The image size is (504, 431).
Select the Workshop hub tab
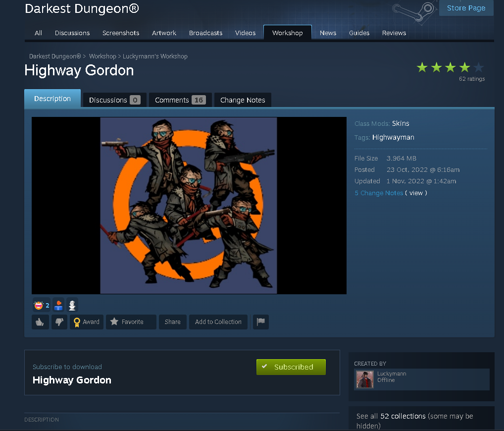(287, 33)
